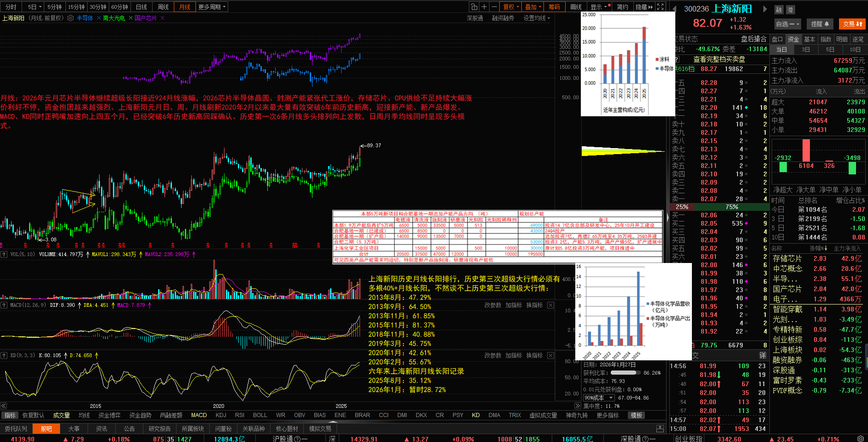This screenshot has height=442, width=868.
Task: Switch to 周线 weekly chart tab
Action: coord(163,7)
